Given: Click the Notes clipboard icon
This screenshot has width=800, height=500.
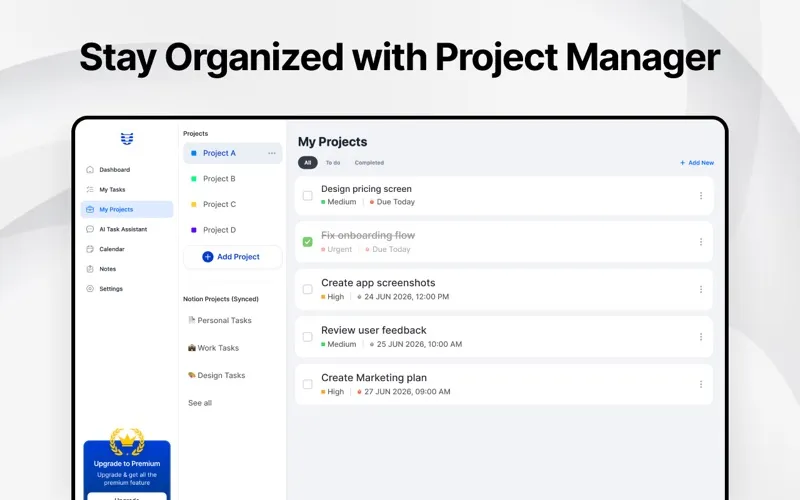Looking at the screenshot, I should (90, 269).
